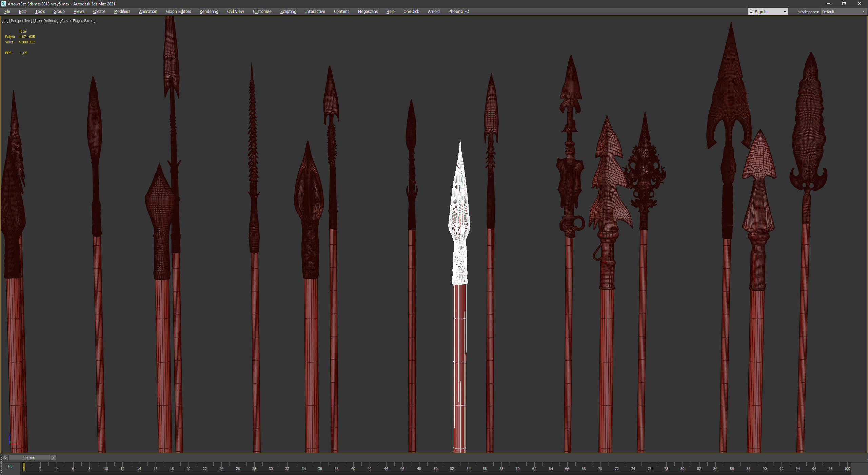Open the [Perspective] viewport view menu

tap(20, 21)
